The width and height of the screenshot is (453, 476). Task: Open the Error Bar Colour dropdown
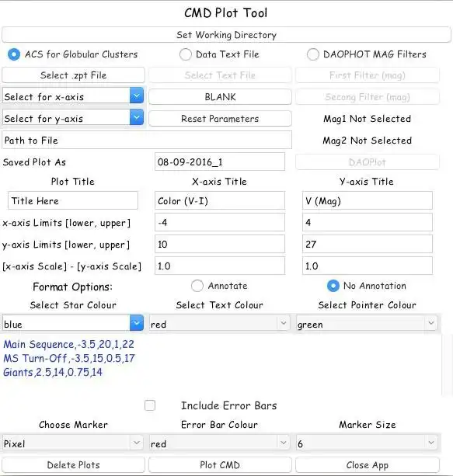click(219, 443)
